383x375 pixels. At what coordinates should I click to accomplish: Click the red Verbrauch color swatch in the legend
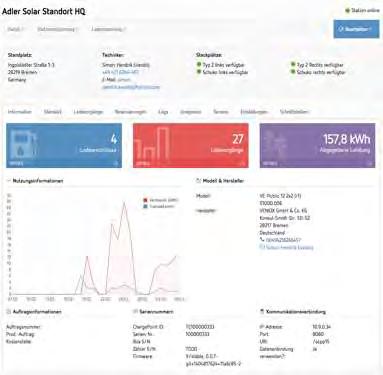click(145, 200)
